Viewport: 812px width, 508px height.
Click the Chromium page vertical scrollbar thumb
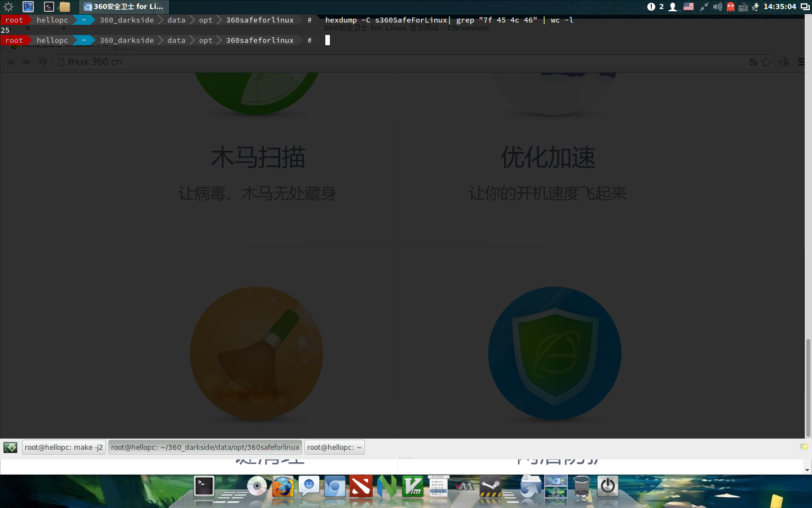[808, 388]
